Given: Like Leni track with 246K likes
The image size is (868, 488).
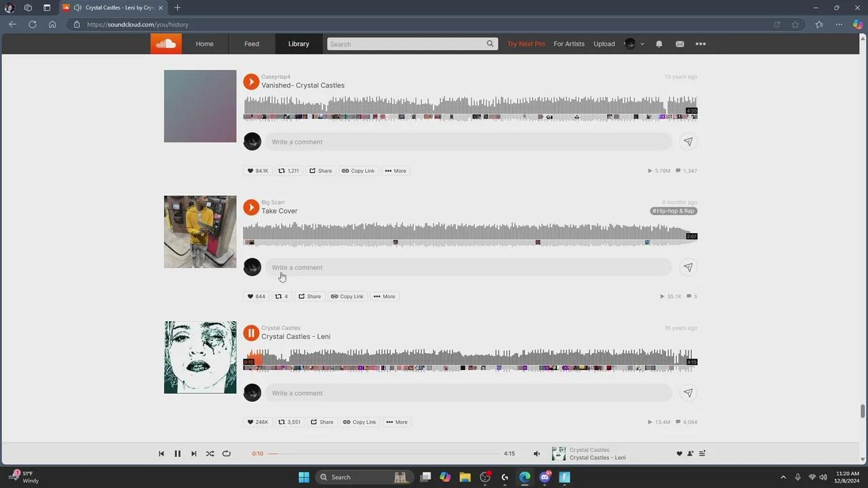Looking at the screenshot, I should click(258, 422).
